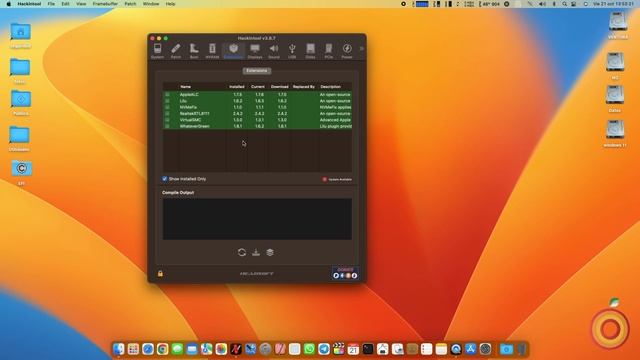Open the File menu
Image resolution: width=640 pixels, height=360 pixels.
(x=51, y=4)
